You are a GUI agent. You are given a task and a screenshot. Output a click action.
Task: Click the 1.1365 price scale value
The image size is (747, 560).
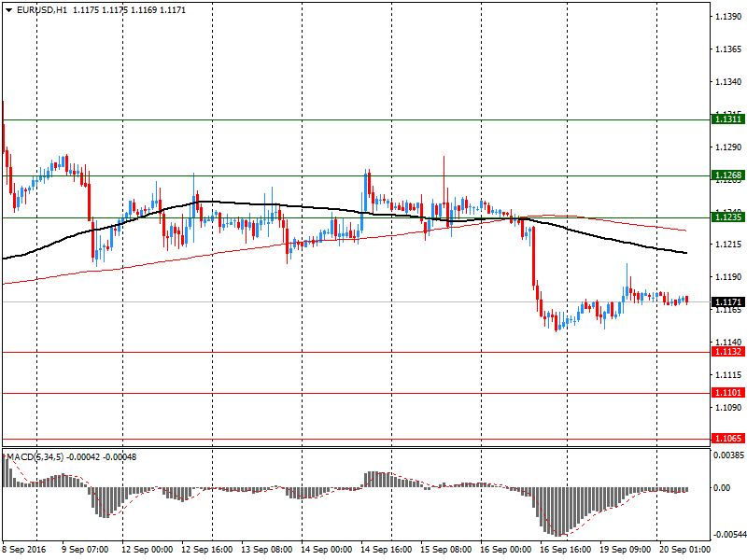pyautogui.click(x=728, y=49)
